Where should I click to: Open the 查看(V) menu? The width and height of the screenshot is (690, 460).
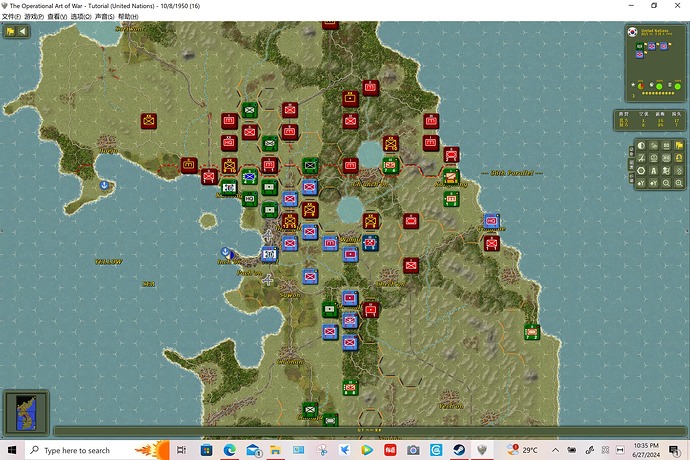(57, 16)
